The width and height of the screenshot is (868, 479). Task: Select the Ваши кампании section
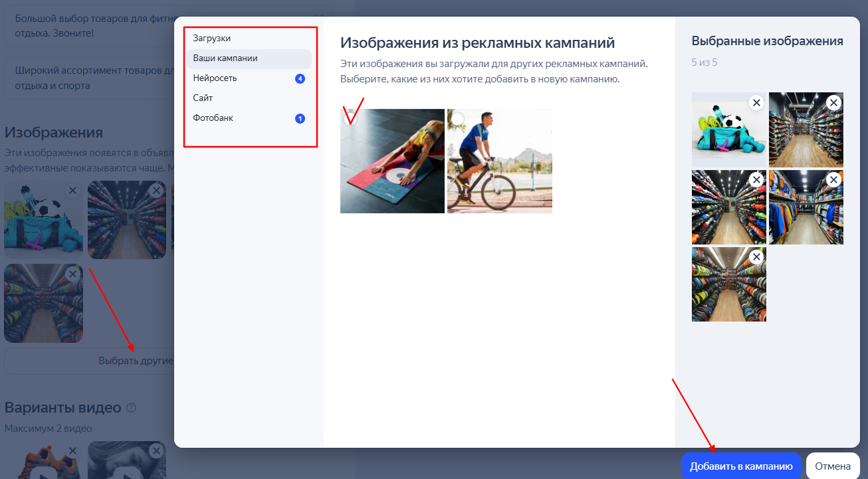pyautogui.click(x=249, y=58)
